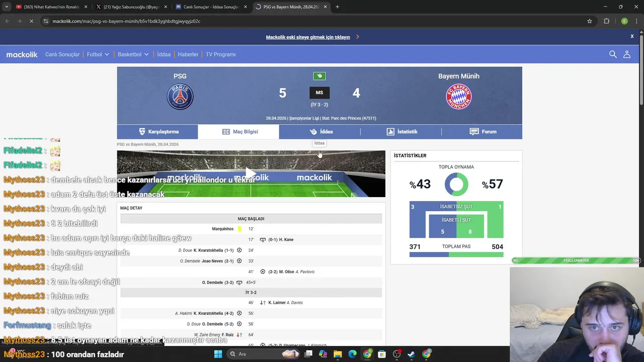Open the user account icon

click(x=627, y=54)
